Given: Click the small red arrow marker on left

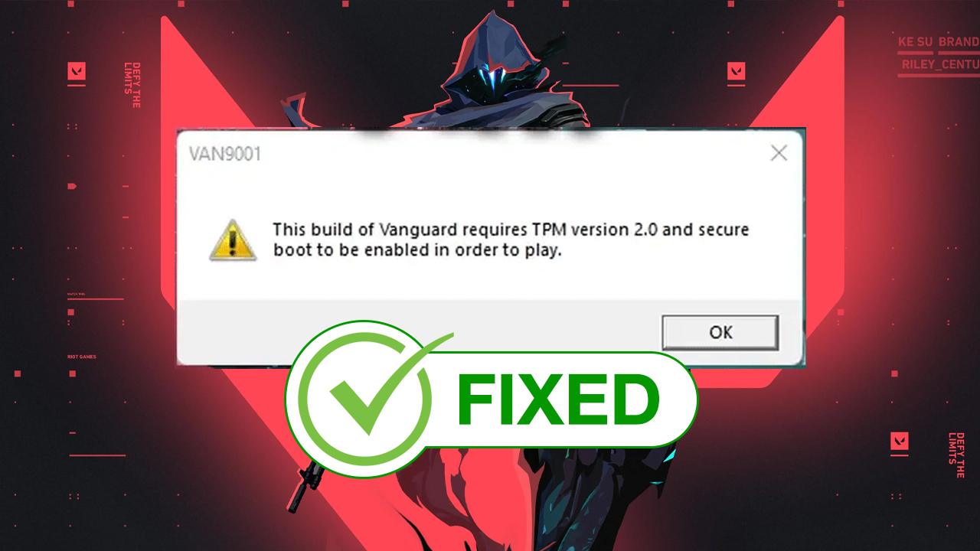Looking at the screenshot, I should tap(72, 186).
